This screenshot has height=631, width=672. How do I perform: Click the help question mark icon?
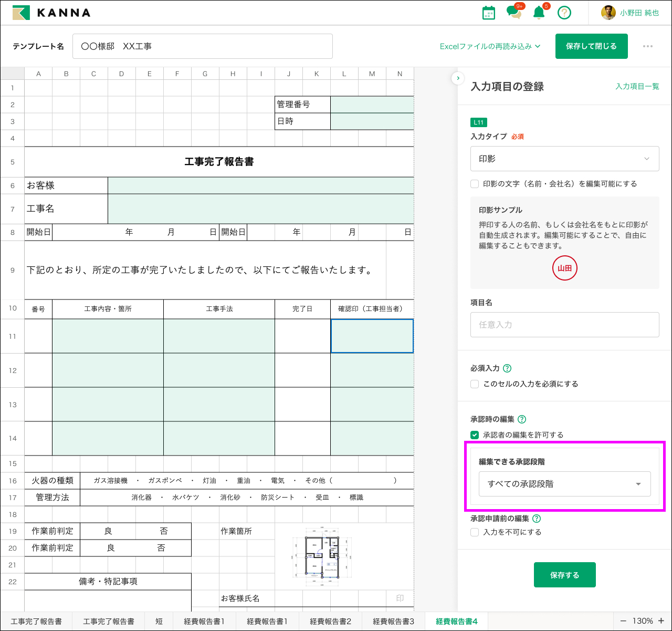[564, 13]
